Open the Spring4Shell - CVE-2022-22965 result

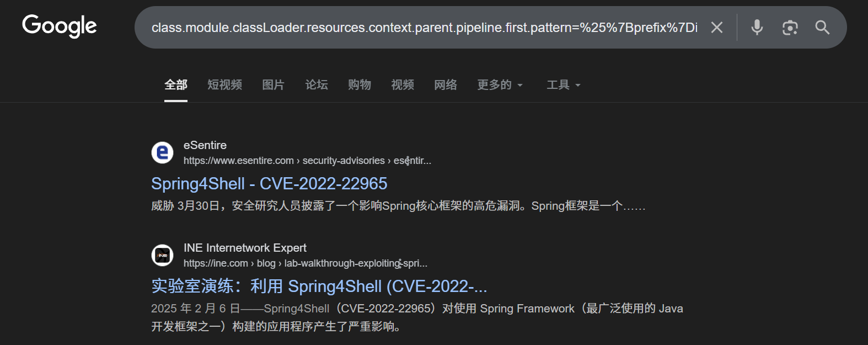269,183
